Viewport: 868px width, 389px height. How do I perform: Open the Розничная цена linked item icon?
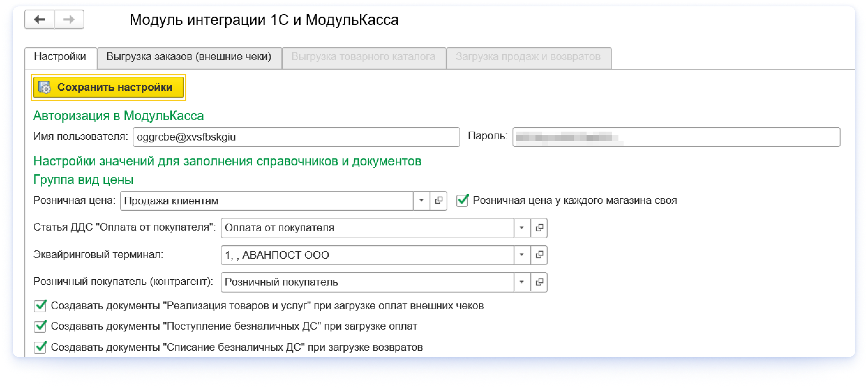(439, 201)
